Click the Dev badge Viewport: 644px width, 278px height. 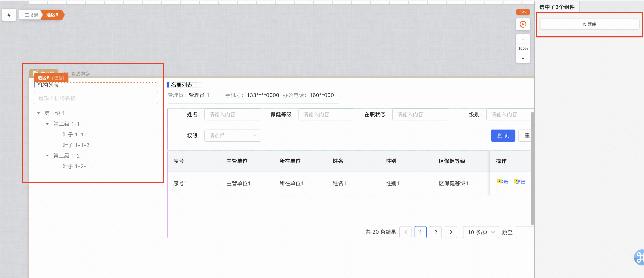pyautogui.click(x=523, y=12)
